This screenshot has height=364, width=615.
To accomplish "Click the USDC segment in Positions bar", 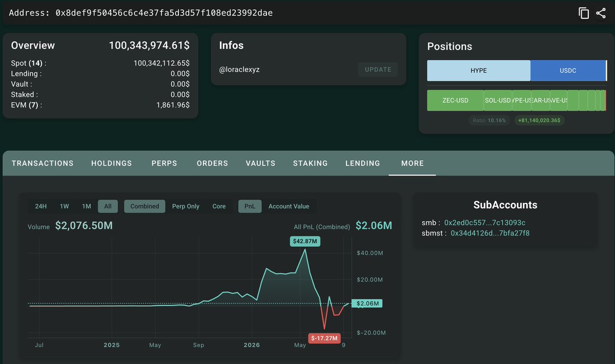I will tap(568, 71).
